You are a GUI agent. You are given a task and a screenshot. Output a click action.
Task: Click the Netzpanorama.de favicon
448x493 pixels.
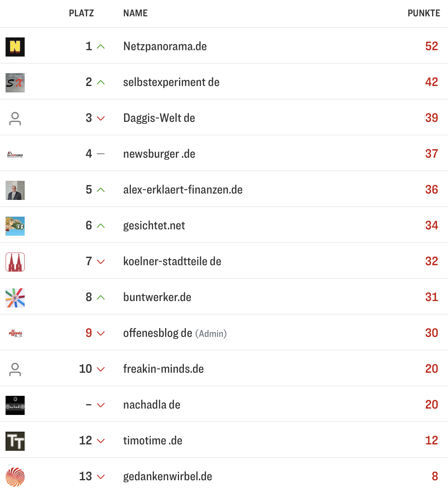click(15, 47)
